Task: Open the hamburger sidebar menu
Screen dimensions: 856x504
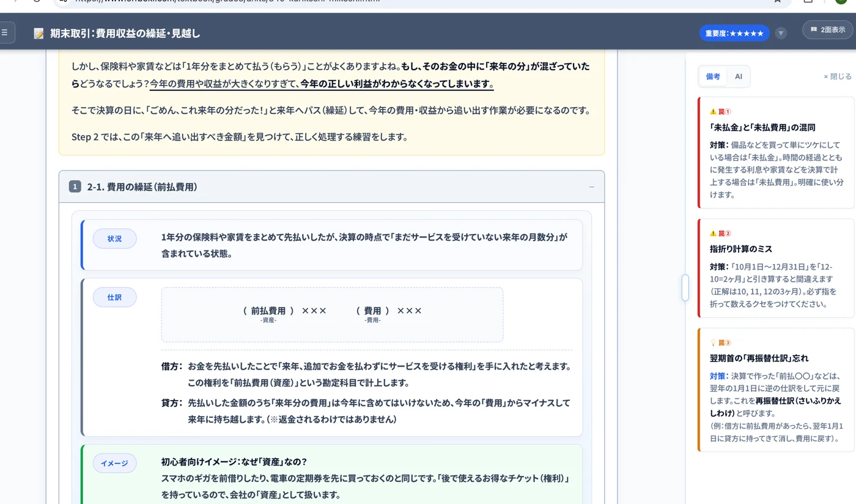Action: (5, 32)
